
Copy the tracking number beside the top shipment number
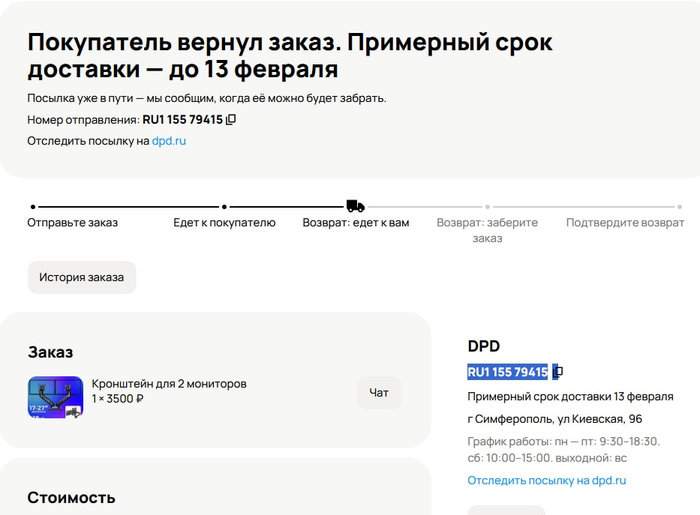pyautogui.click(x=231, y=120)
